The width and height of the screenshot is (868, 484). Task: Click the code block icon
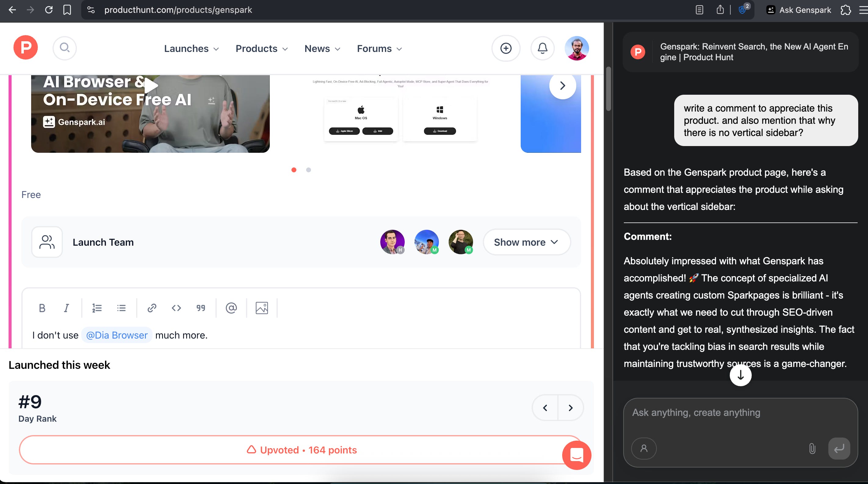click(x=176, y=308)
